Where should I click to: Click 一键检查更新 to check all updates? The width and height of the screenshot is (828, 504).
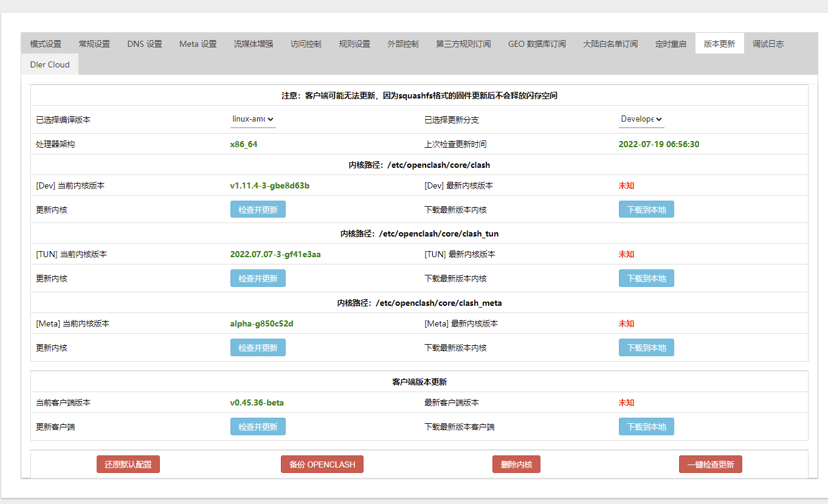coord(710,464)
